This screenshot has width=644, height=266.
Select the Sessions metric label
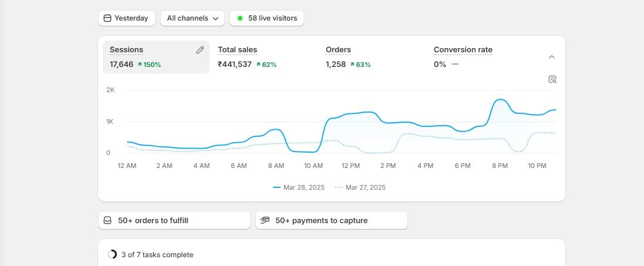126,50
